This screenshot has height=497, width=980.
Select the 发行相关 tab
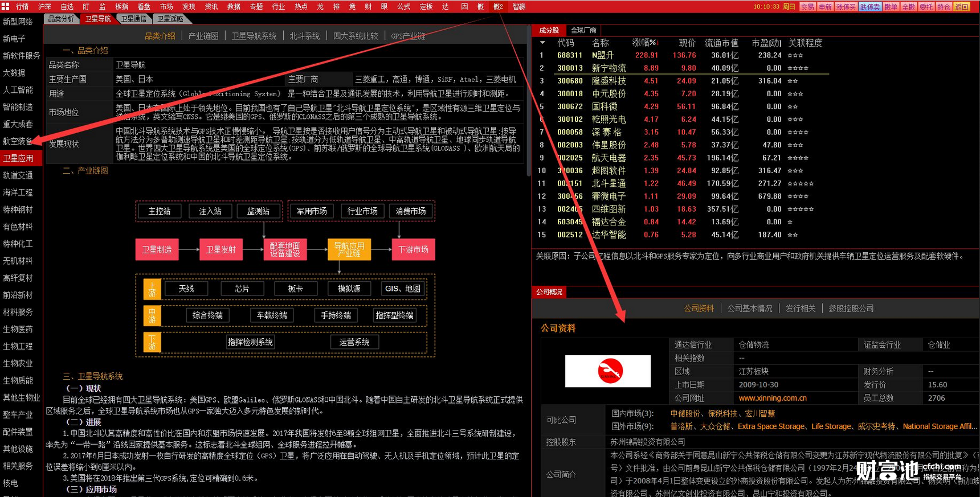(801, 308)
